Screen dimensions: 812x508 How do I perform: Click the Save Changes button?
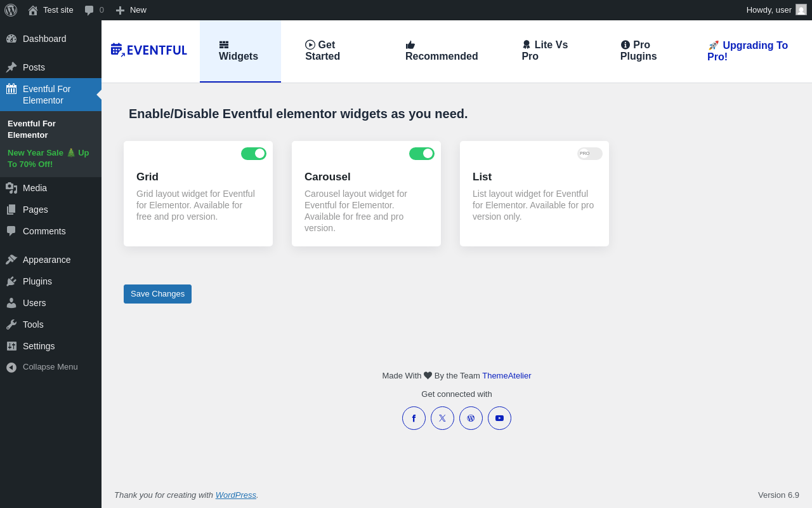[157, 294]
